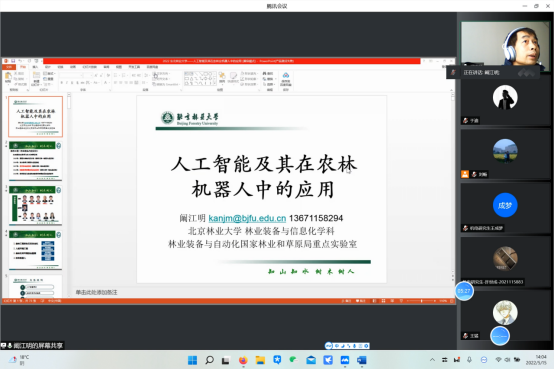Click the Baidu Netdisk save cloud icon
The width and height of the screenshot is (554, 370).
286,79
